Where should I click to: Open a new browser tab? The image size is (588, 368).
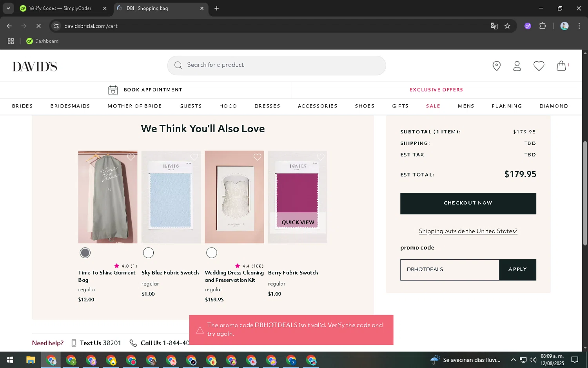[216, 8]
